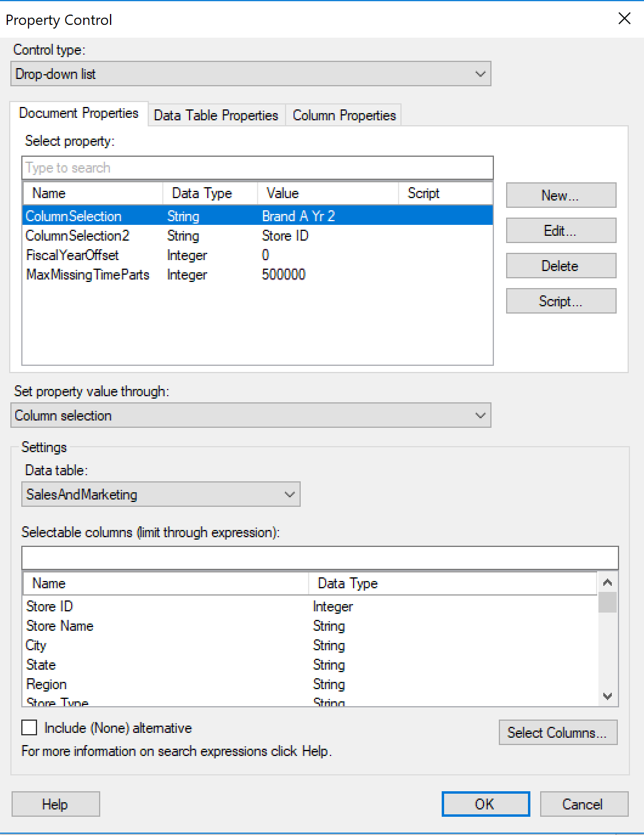
Task: Confirm the dialog with OK
Action: click(x=485, y=803)
